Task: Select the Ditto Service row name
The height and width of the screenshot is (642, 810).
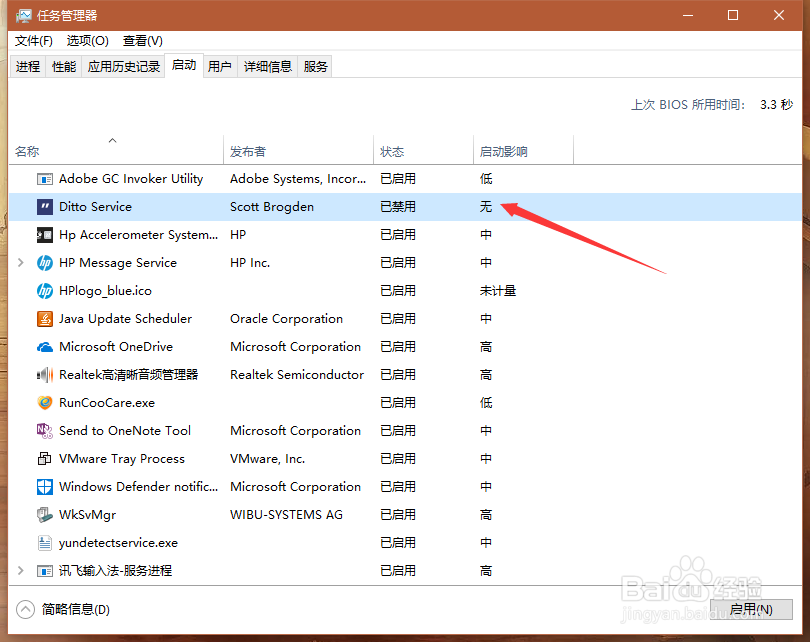Action: pyautogui.click(x=96, y=207)
